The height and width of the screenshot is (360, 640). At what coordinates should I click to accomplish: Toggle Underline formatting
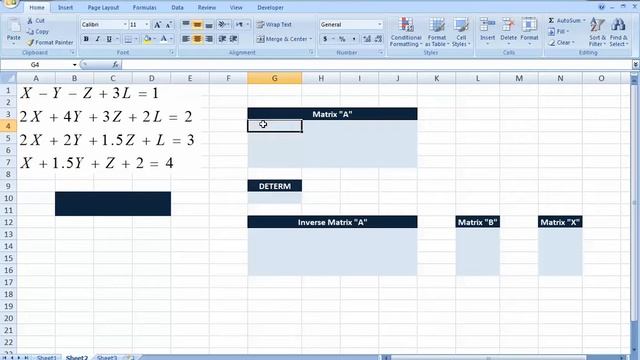coord(109,39)
